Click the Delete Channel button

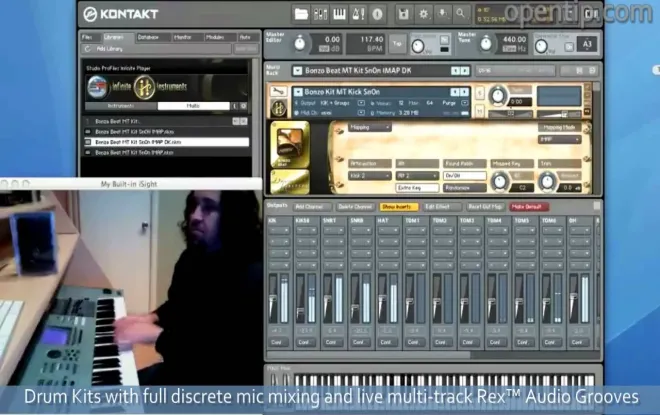click(355, 207)
